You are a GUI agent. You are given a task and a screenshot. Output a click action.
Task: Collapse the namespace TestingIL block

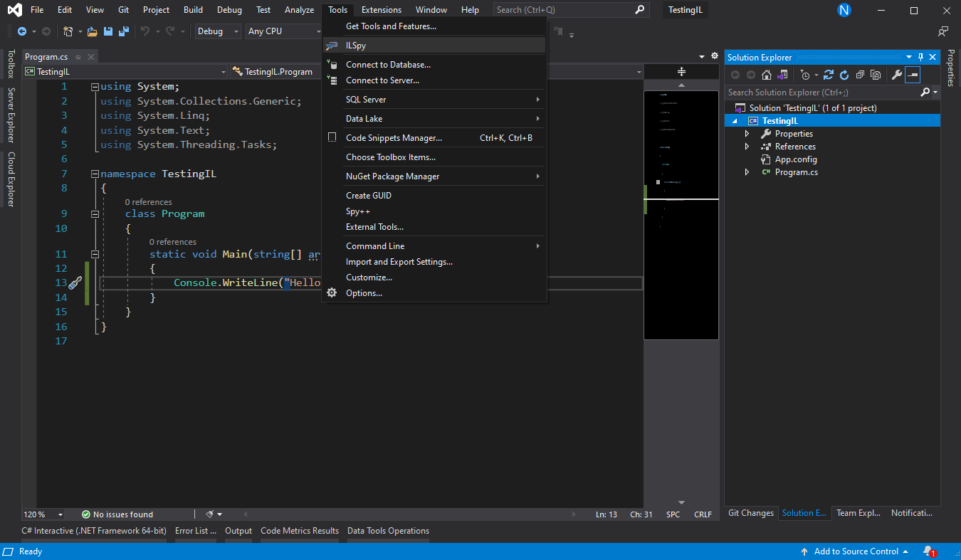pos(95,174)
